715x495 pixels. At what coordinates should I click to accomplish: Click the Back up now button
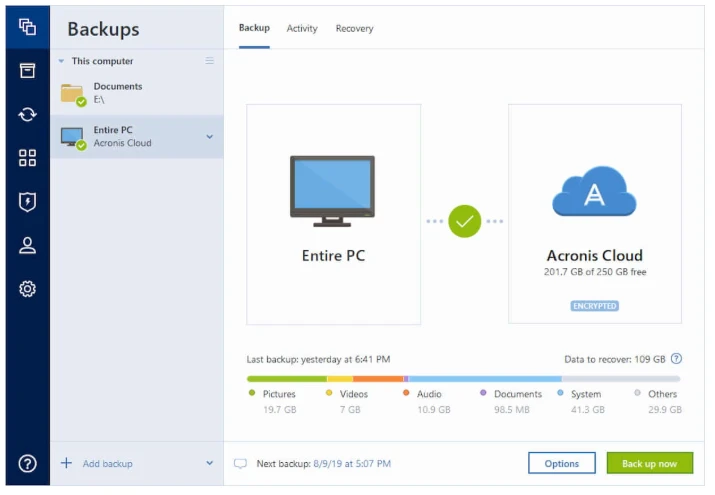click(650, 463)
